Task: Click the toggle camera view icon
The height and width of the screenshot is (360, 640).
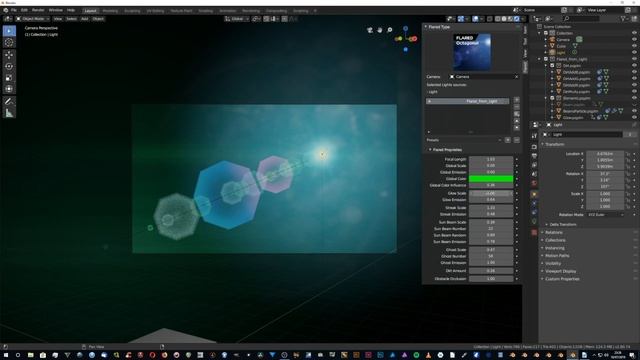Action: (x=370, y=30)
